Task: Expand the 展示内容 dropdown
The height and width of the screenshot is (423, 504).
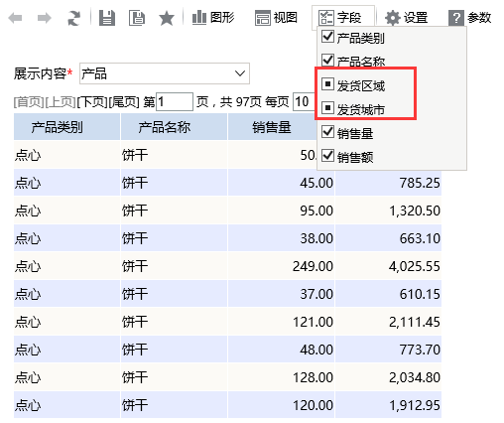Action: pyautogui.click(x=165, y=73)
